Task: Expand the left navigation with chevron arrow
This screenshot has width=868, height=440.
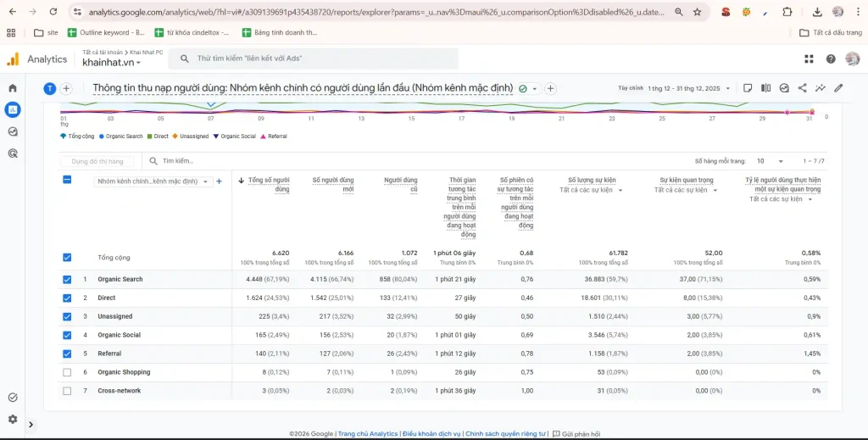Action: tap(31, 425)
